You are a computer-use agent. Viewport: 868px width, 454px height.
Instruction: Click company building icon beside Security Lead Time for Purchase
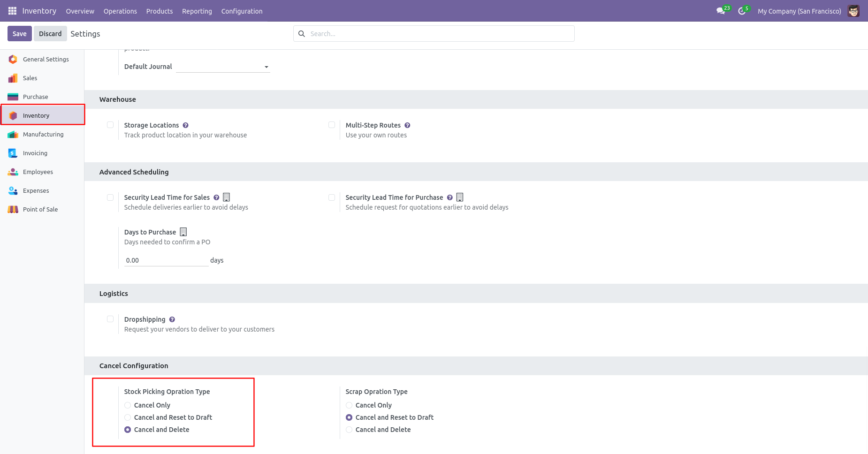(x=460, y=197)
